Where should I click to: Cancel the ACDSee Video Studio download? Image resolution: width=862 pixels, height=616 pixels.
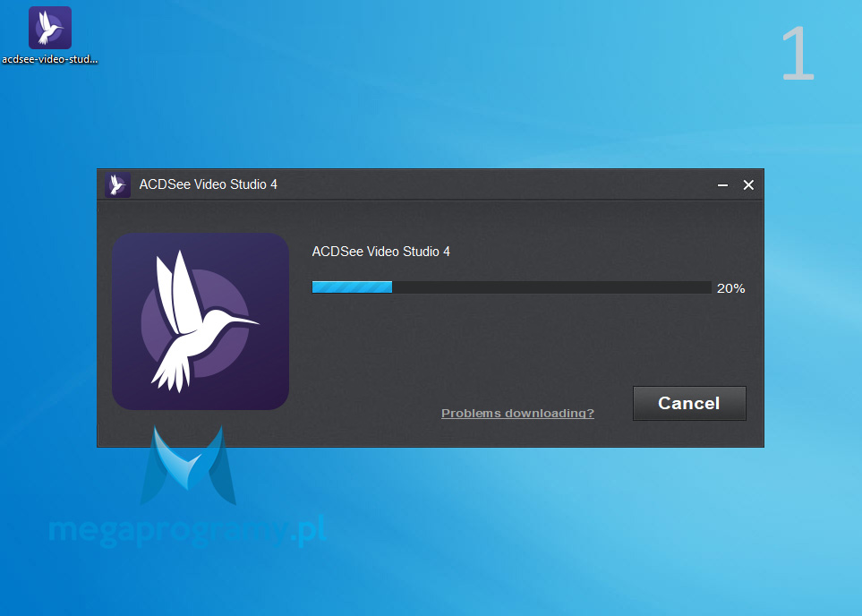pyautogui.click(x=689, y=403)
